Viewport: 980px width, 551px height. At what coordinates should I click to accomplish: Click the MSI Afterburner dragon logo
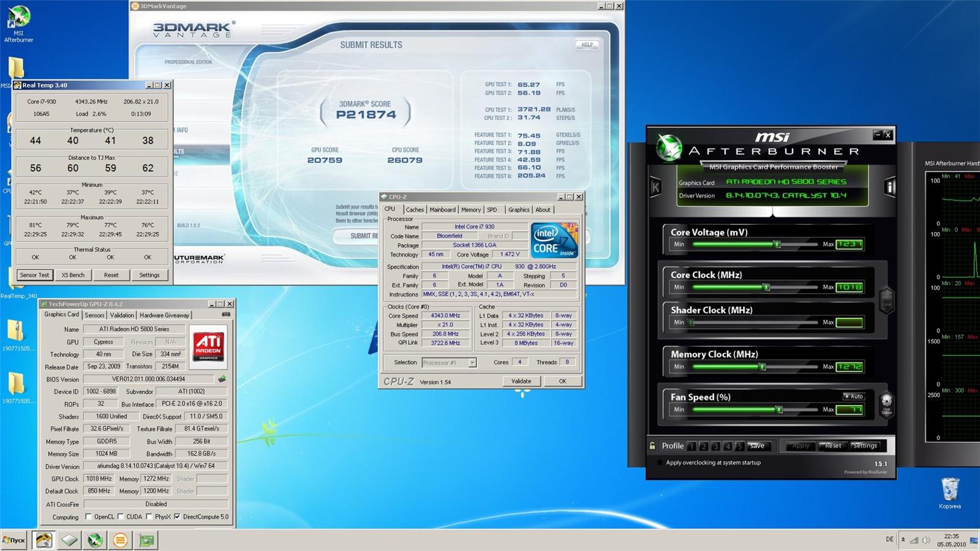click(669, 147)
